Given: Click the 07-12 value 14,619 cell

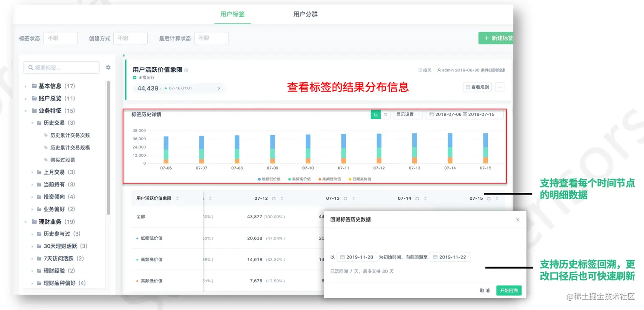Looking at the screenshot, I should pos(255,259).
